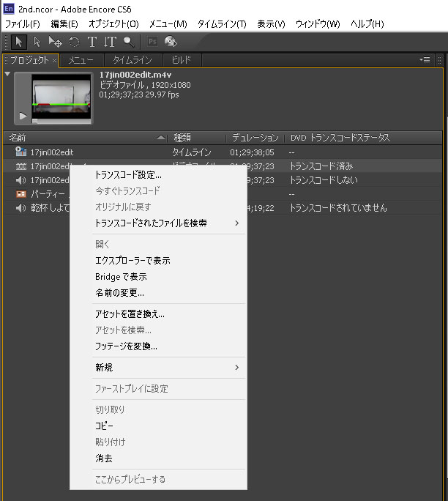Select the horizontal Text tool
This screenshot has height=501, width=448.
point(92,42)
